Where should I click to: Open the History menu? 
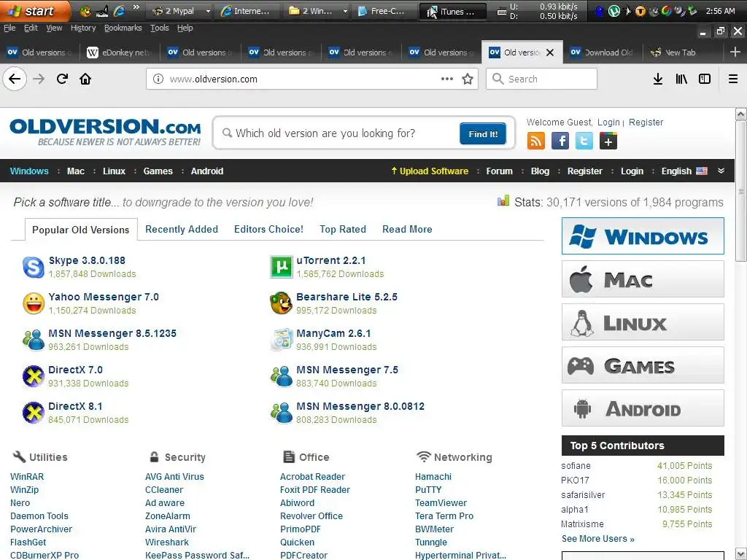pyautogui.click(x=83, y=28)
